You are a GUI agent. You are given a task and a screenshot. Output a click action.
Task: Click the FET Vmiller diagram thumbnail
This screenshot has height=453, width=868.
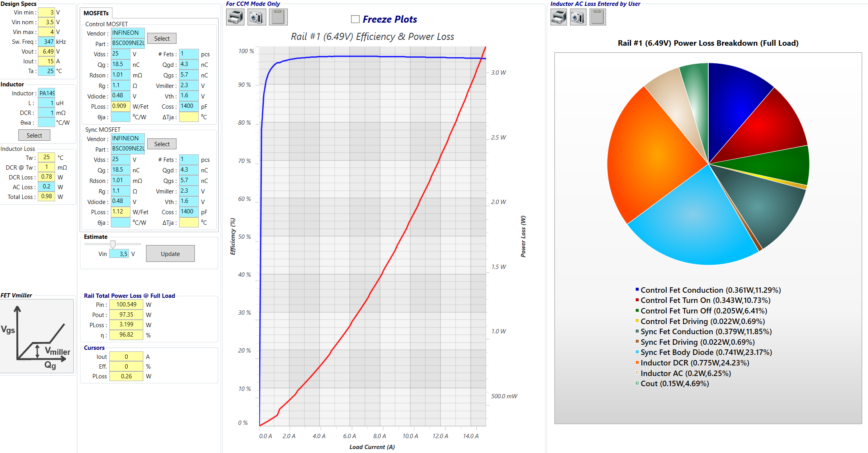click(x=37, y=336)
